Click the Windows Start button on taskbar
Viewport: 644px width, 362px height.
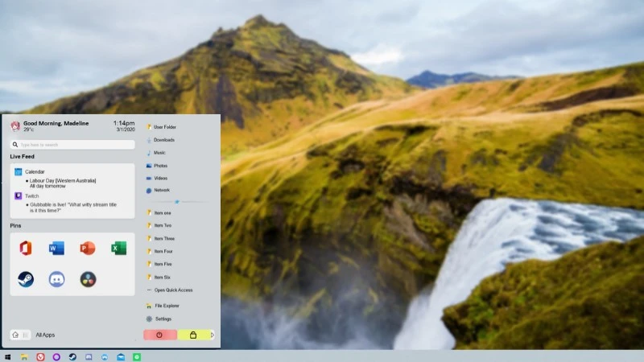click(7, 357)
